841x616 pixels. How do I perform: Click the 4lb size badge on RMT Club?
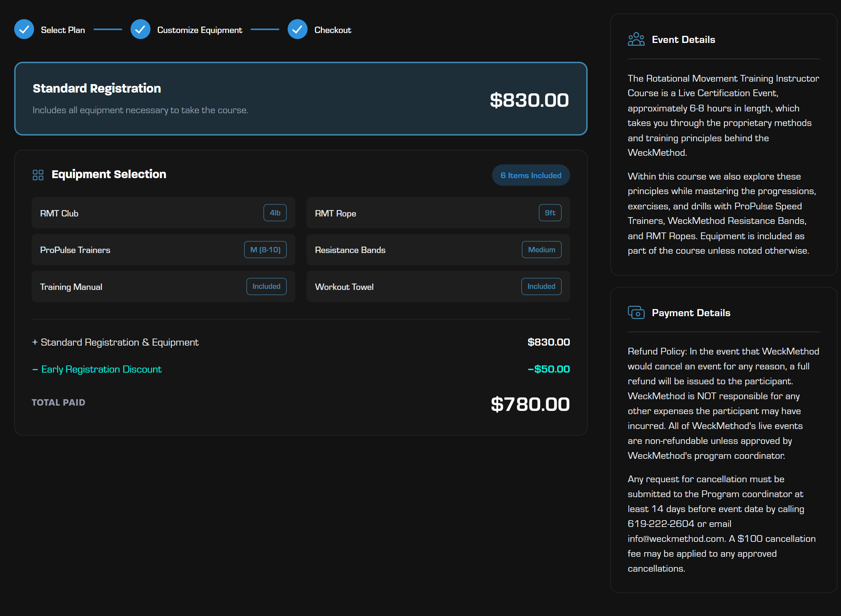(275, 213)
